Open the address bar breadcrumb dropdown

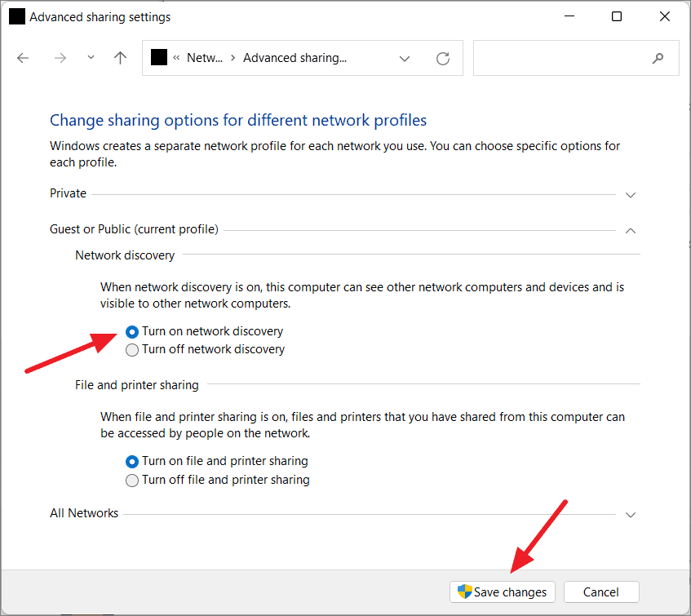405,58
